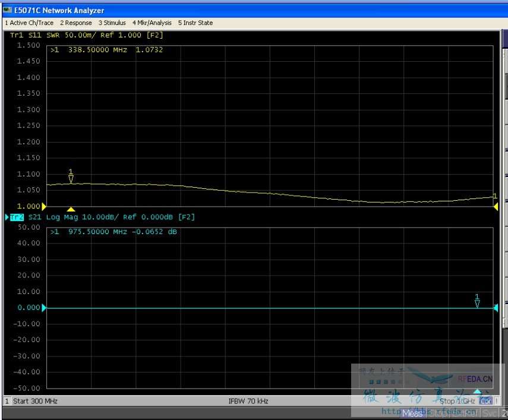Click the 50.00 top label on S21 axis
The image size is (508, 420).
pyautogui.click(x=29, y=228)
